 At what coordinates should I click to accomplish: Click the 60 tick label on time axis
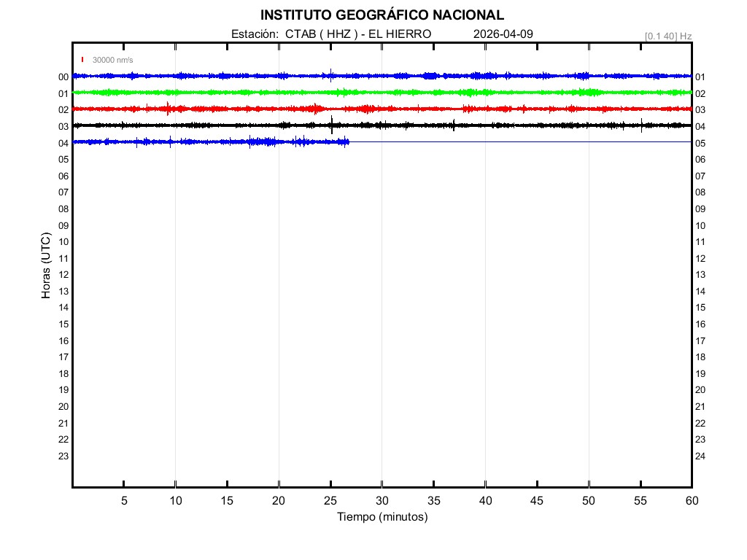692,501
